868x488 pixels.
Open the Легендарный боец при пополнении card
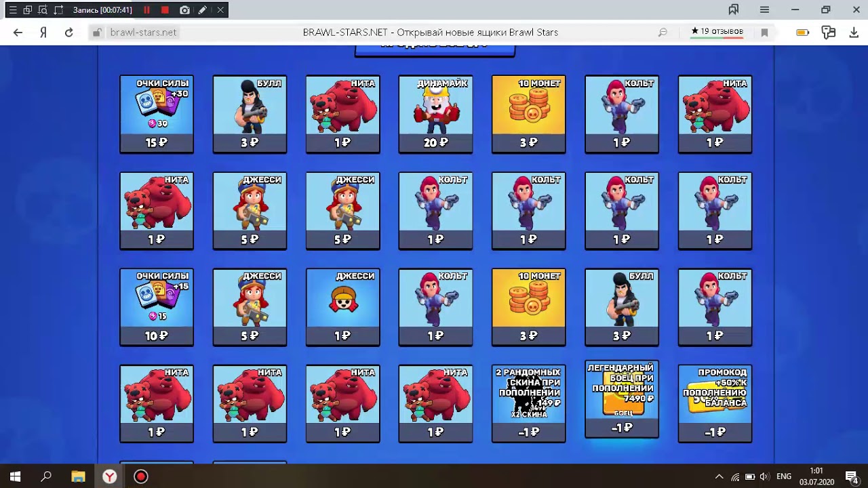621,399
